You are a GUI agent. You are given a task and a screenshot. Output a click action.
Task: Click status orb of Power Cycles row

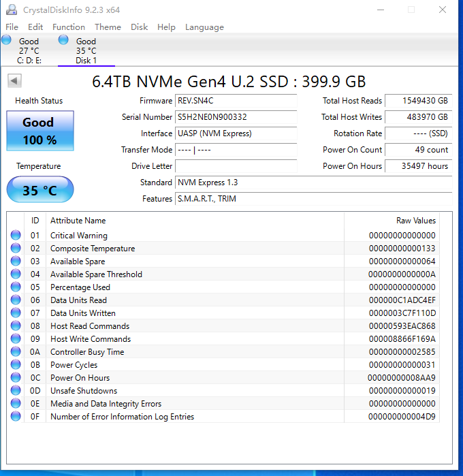[x=16, y=364]
